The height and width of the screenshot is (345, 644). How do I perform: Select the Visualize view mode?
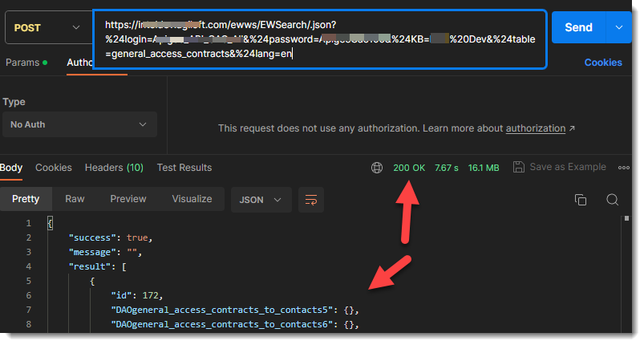192,199
